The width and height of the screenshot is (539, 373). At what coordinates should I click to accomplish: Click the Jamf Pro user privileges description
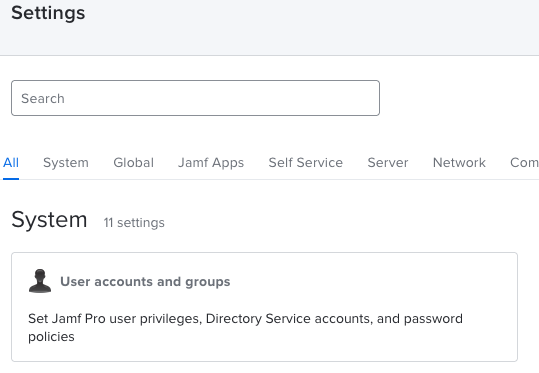245,327
